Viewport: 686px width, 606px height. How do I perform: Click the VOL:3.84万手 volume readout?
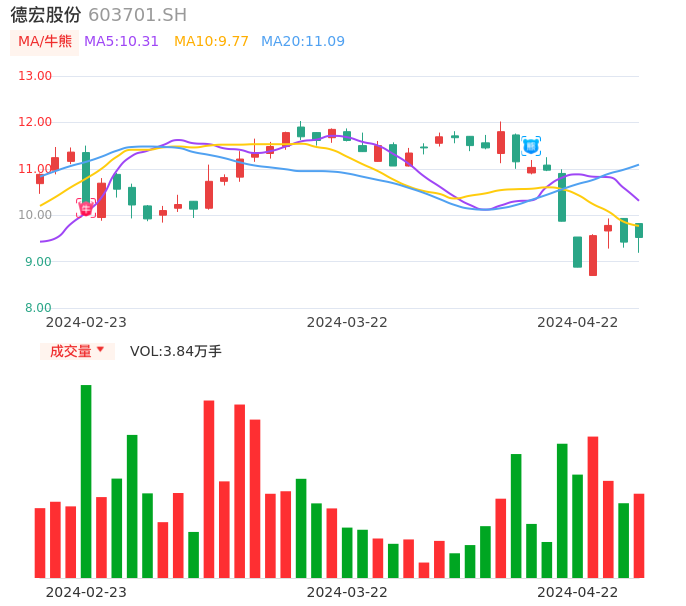(176, 351)
